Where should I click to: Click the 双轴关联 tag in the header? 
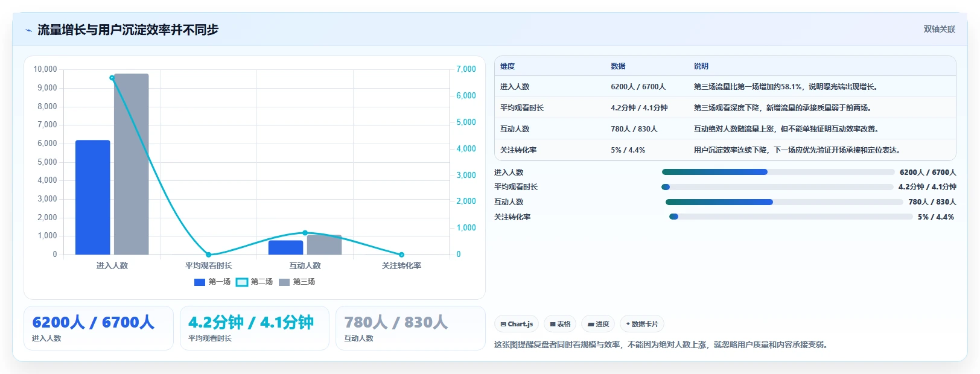click(940, 29)
